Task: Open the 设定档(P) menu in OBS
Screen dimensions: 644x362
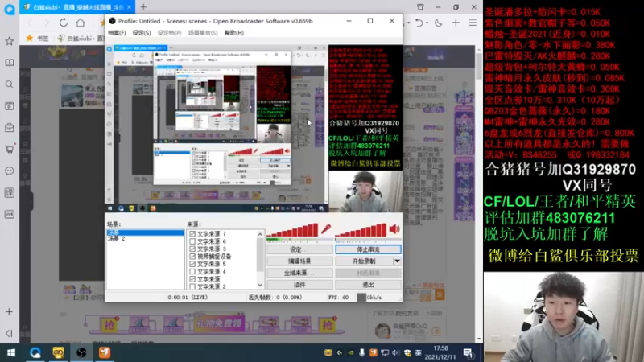Action: pos(170,33)
